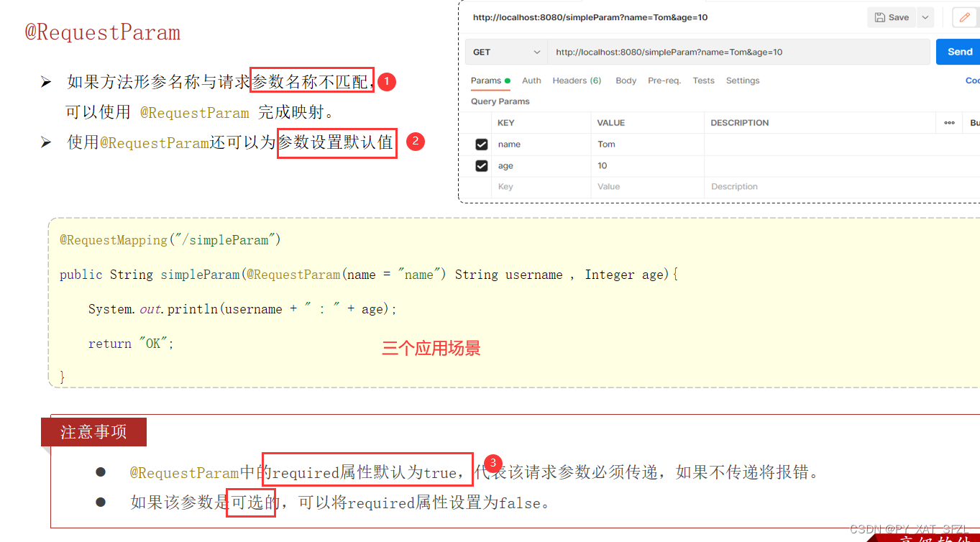Click the 'Query Params' label
Image resolution: width=980 pixels, height=542 pixels.
(500, 101)
